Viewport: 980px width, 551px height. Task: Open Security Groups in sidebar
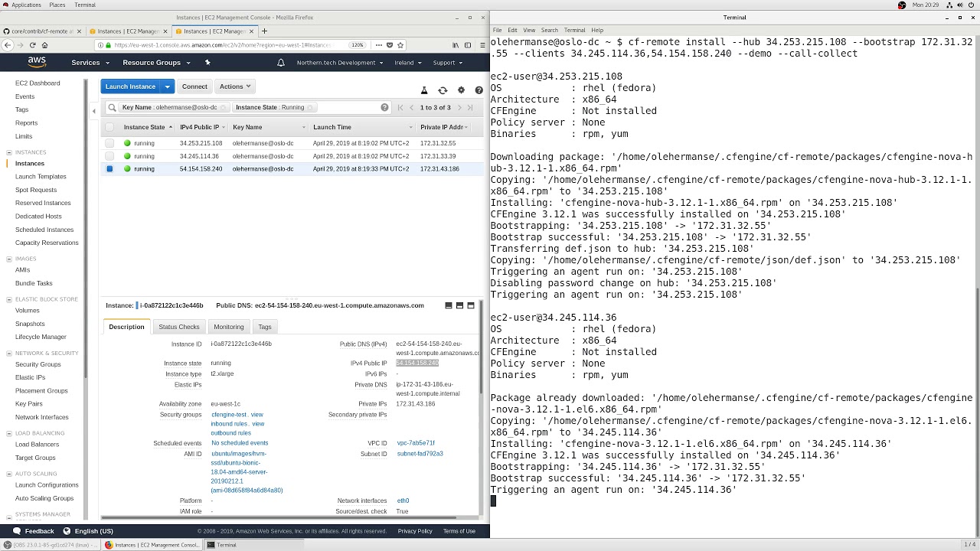click(x=38, y=364)
